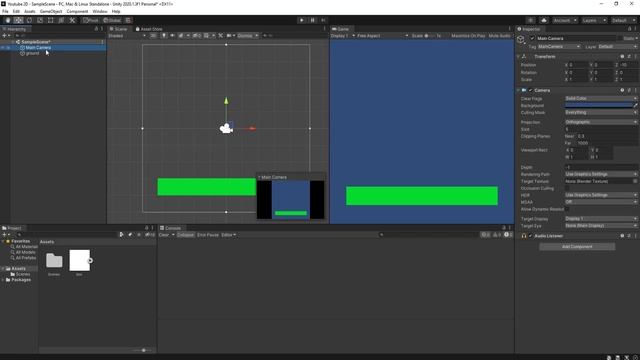
Task: Toggle scene lighting bulb icon
Action: [164, 36]
